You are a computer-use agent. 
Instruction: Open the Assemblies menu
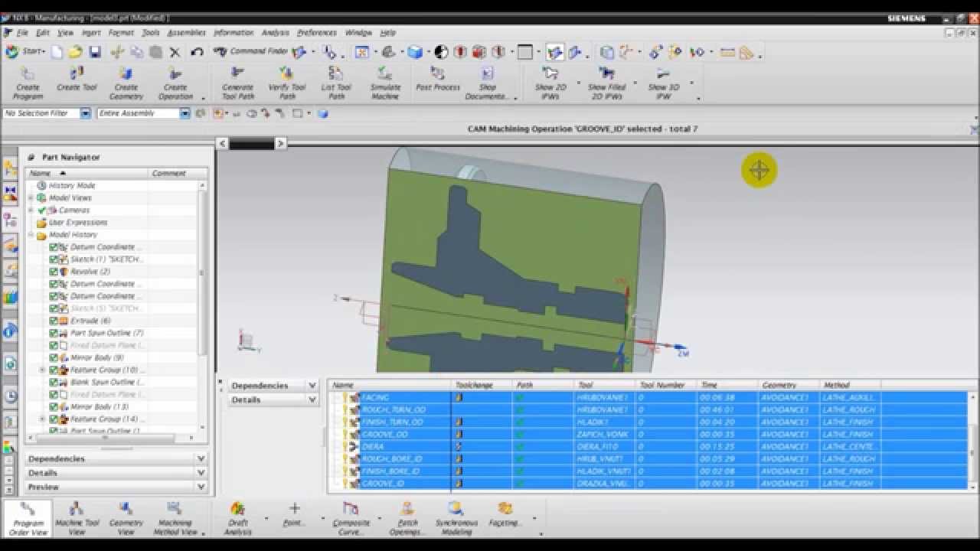coord(186,33)
